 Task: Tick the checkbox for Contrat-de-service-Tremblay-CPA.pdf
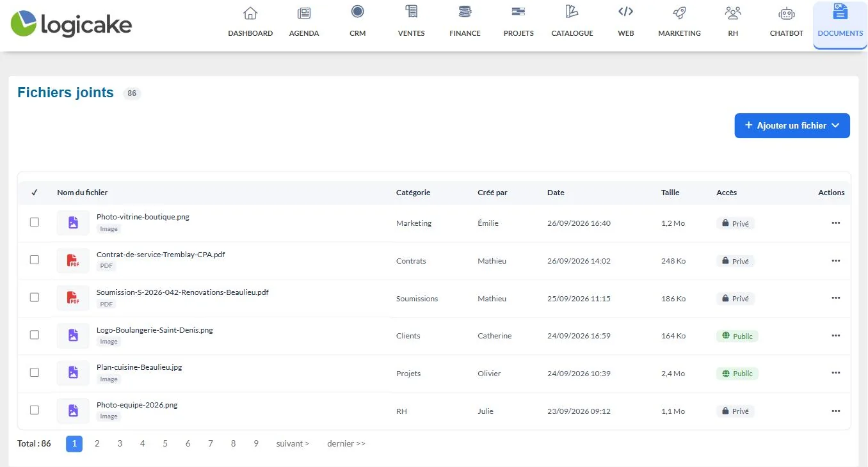[x=35, y=260]
